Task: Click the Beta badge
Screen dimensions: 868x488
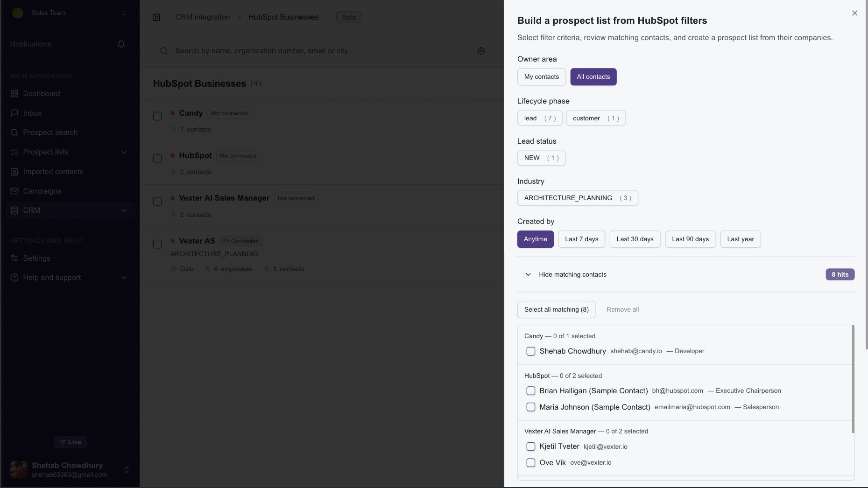Action: point(349,18)
